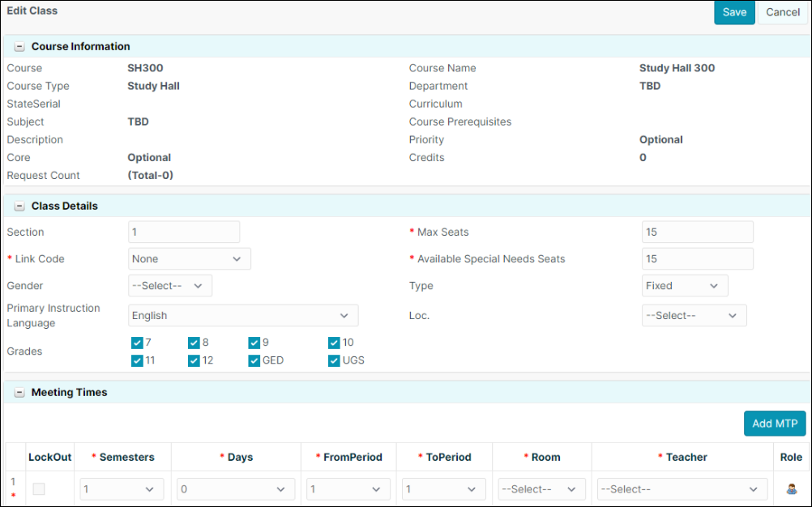Click the course name Study Hall 300
The height and width of the screenshot is (507, 812).
pyautogui.click(x=677, y=68)
